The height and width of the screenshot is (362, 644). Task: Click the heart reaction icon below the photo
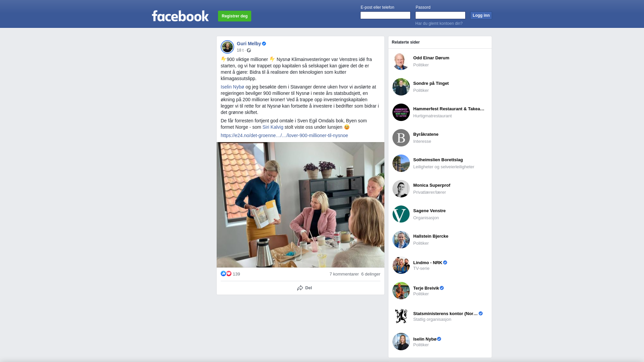(229, 274)
